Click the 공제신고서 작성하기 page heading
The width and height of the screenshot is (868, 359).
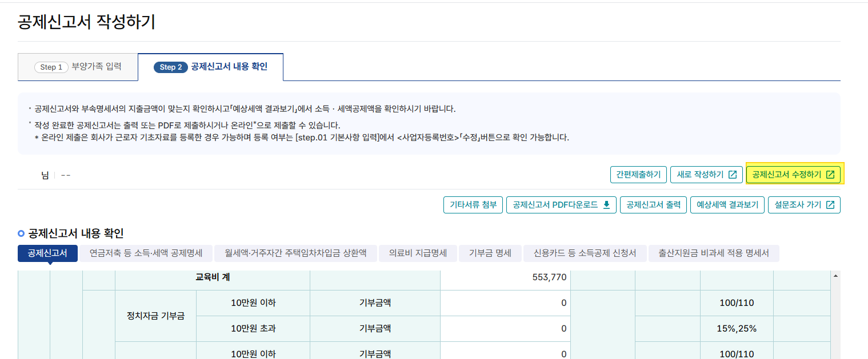click(x=86, y=22)
